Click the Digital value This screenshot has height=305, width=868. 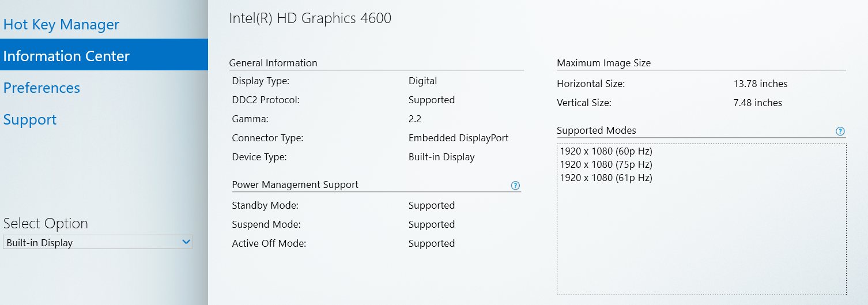[422, 81]
